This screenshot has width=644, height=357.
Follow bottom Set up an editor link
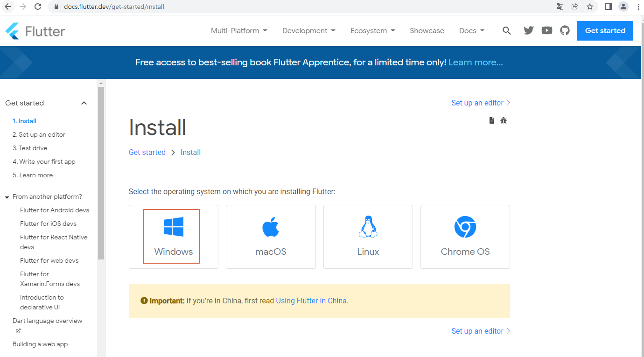pos(481,331)
